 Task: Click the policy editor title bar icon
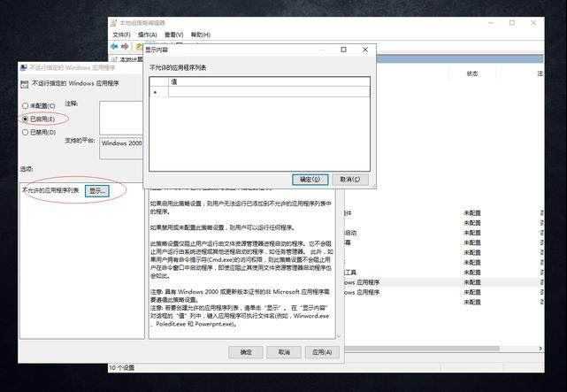[114, 23]
